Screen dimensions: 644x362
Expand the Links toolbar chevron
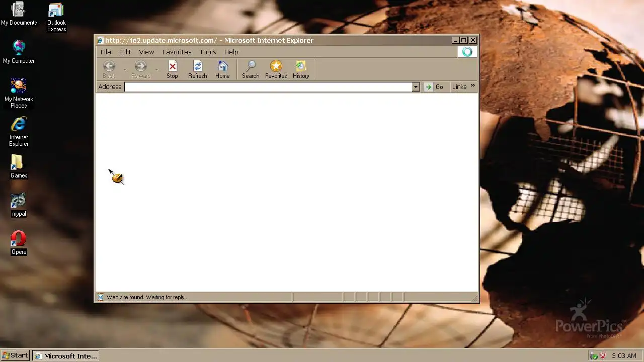pos(472,86)
